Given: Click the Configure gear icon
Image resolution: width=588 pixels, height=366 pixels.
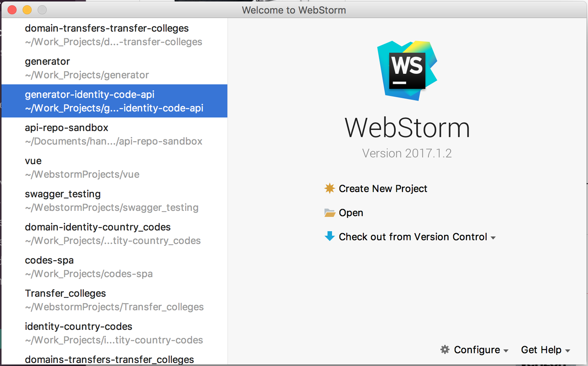Looking at the screenshot, I should [x=445, y=349].
